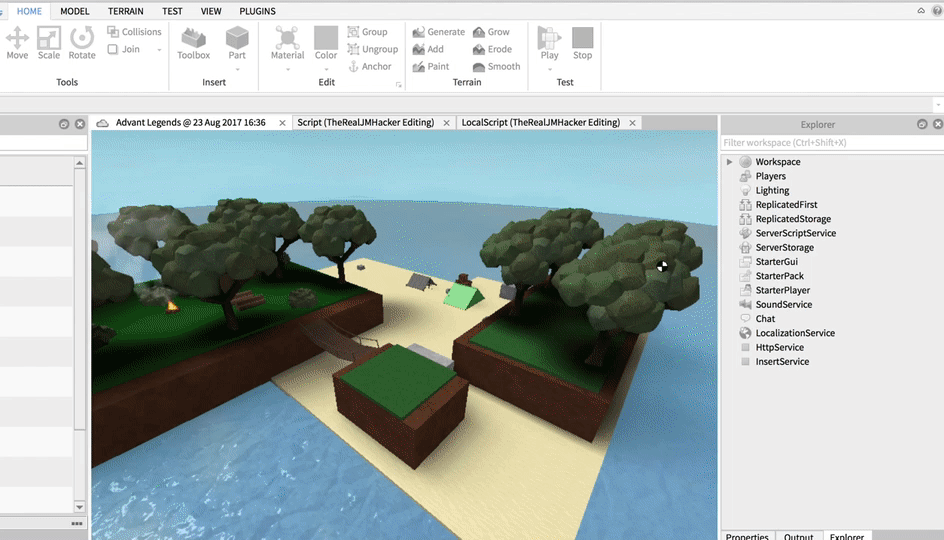Switch to the Properties panel tab

click(747, 536)
